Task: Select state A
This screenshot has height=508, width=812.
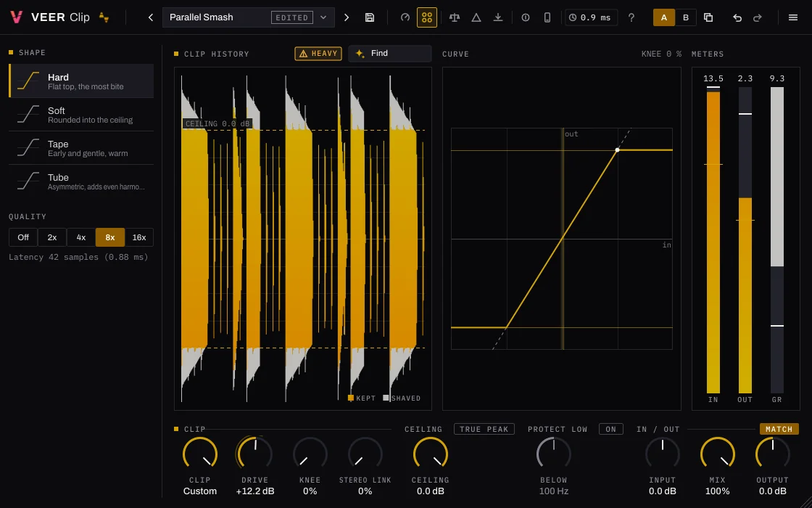Action: pos(664,17)
